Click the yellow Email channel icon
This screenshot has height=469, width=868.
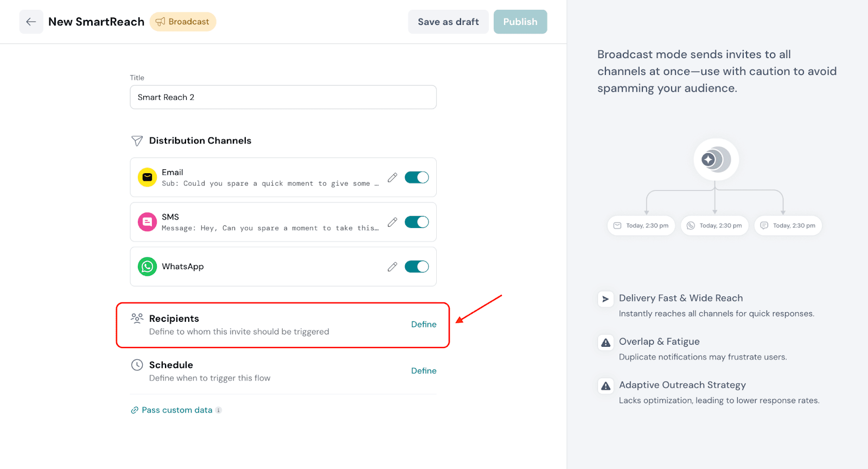(147, 178)
